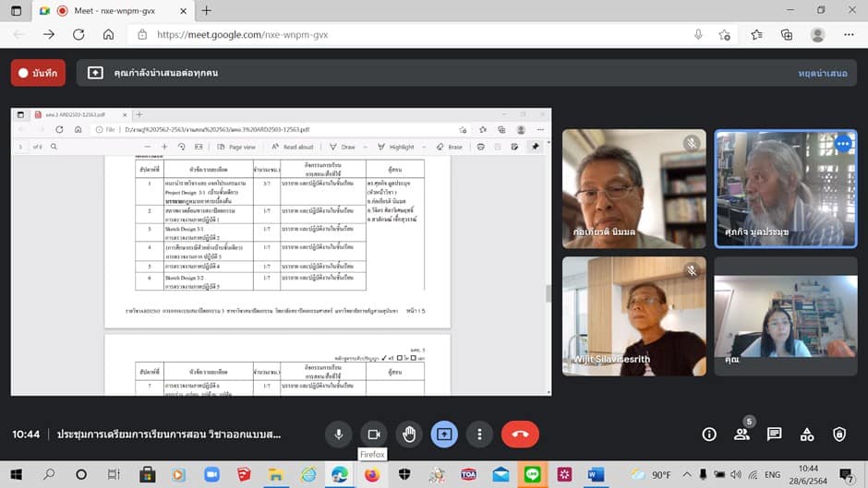Open meeting details info icon
The width and height of the screenshot is (868, 488).
[x=709, y=434]
